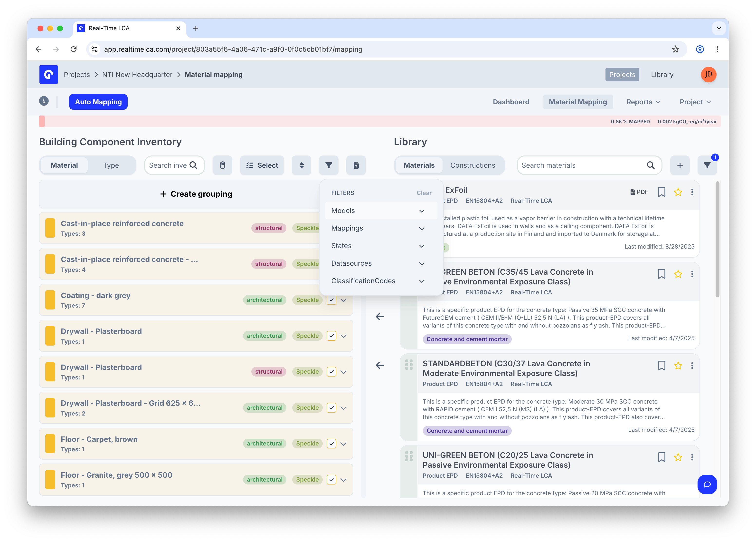Image resolution: width=756 pixels, height=542 pixels.
Task: Open STANDARDBETON C30/37 three-dot menu
Action: coord(692,366)
